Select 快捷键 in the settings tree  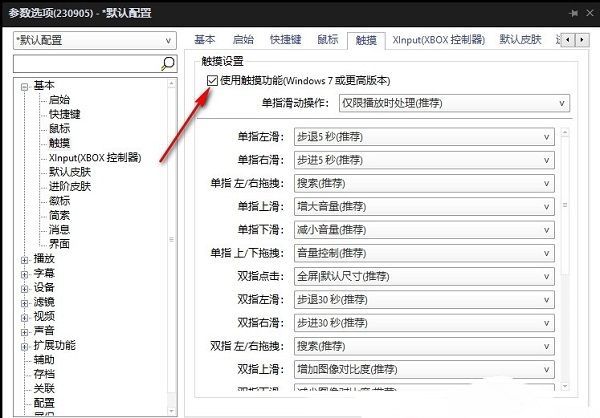tap(64, 114)
